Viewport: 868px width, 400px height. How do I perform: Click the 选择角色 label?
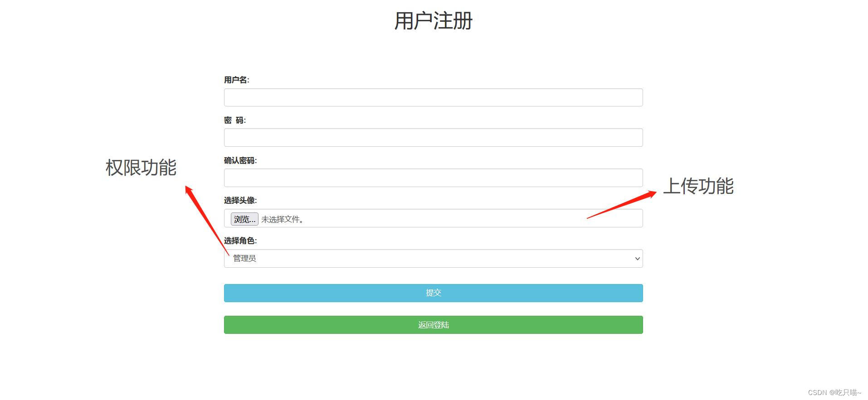point(240,241)
